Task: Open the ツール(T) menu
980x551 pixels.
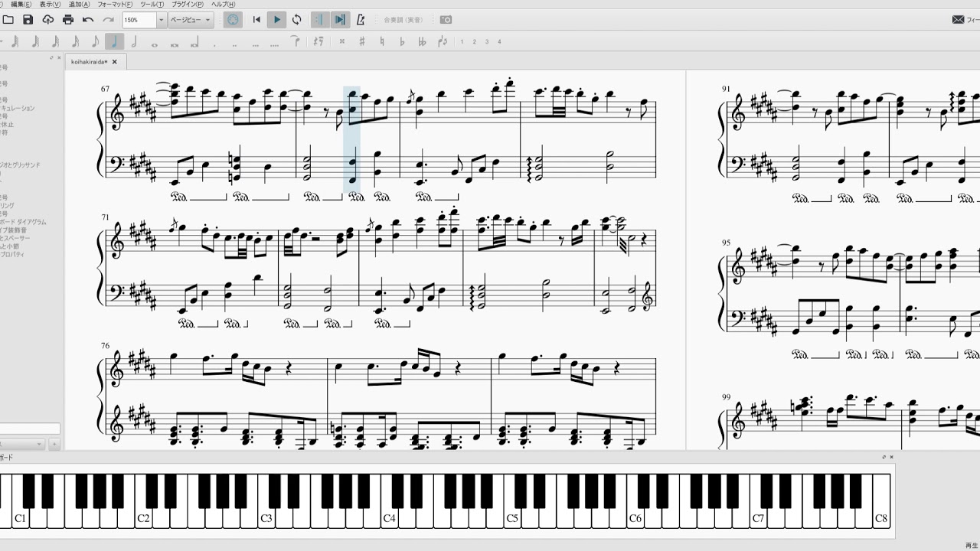Action: pos(152,4)
